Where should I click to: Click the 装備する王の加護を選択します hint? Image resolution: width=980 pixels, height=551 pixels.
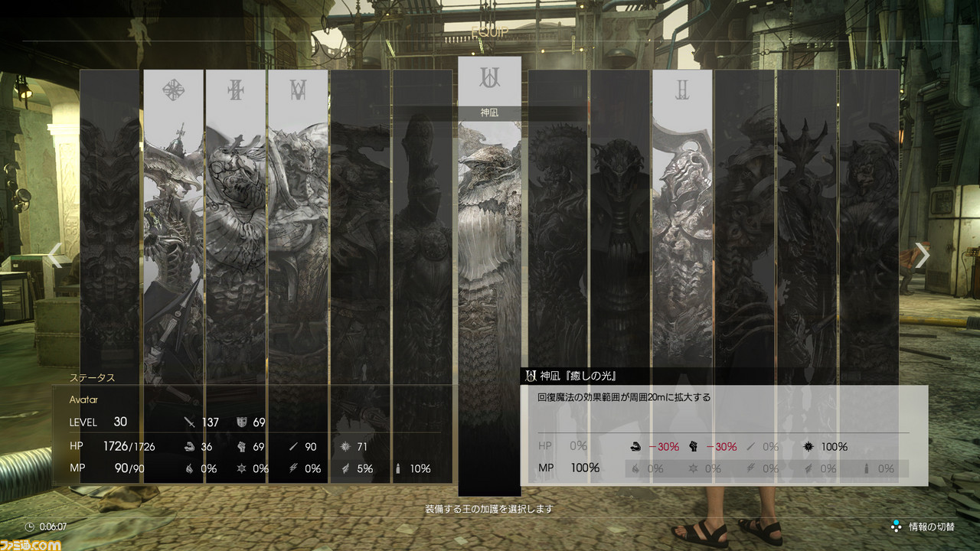click(x=489, y=509)
